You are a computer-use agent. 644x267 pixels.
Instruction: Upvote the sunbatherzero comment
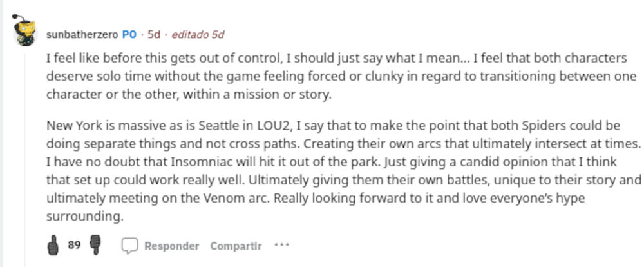(x=53, y=245)
